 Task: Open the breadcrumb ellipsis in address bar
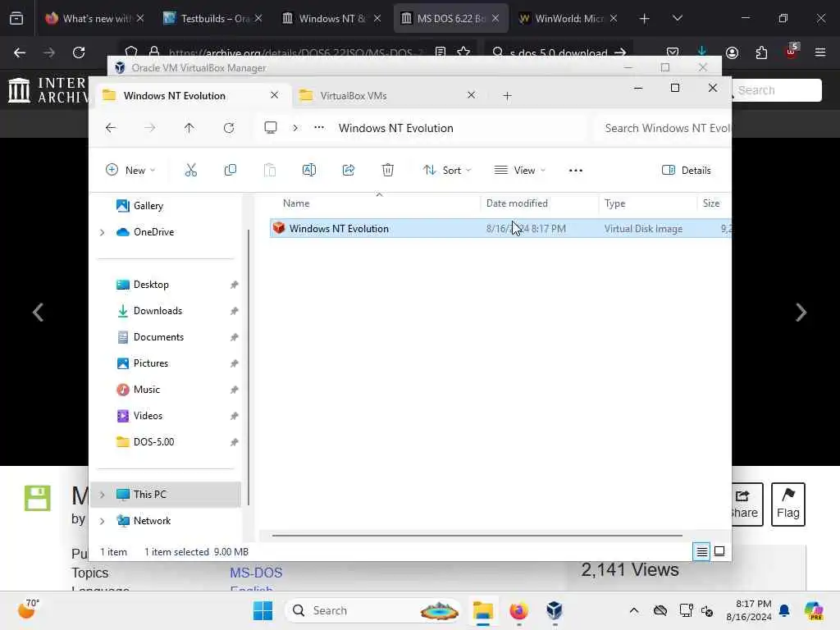[x=319, y=127]
